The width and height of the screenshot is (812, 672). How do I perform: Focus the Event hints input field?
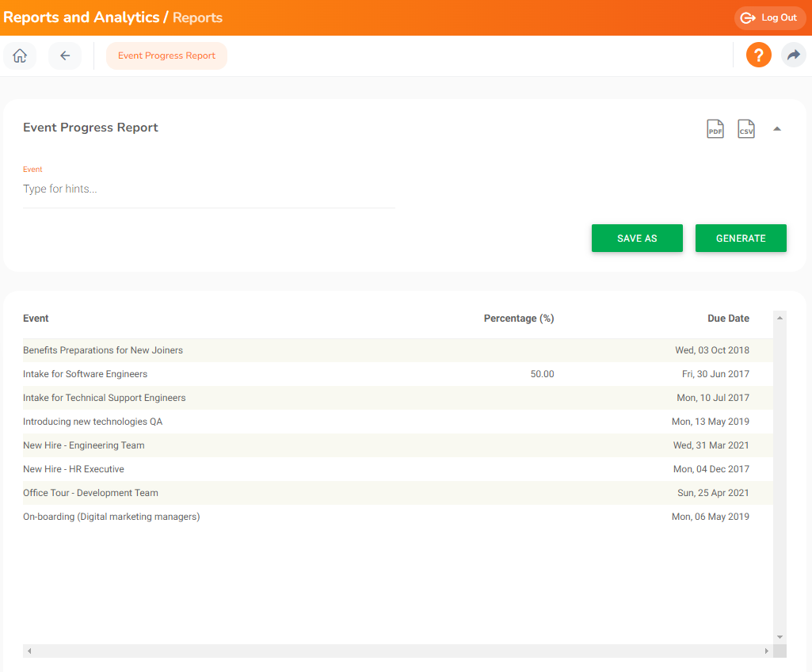click(x=208, y=189)
